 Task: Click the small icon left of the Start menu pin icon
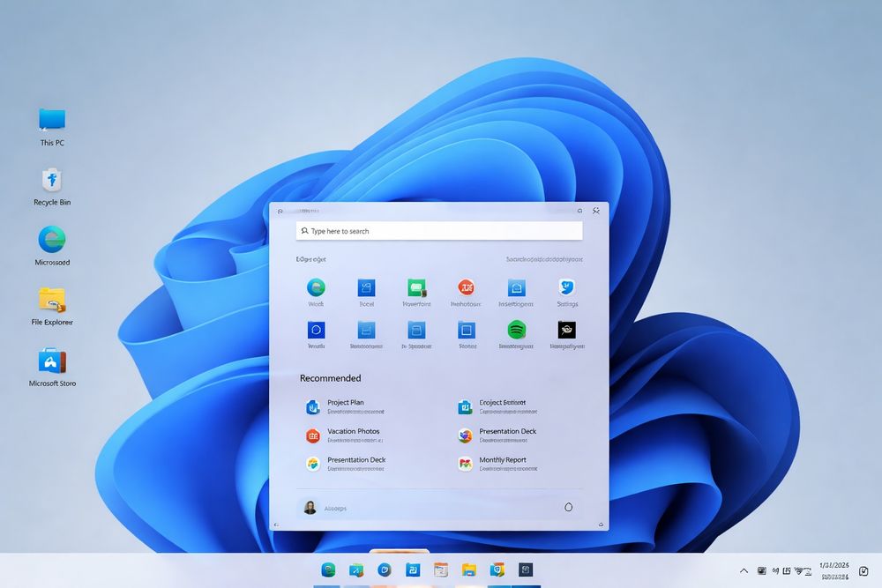(x=579, y=211)
